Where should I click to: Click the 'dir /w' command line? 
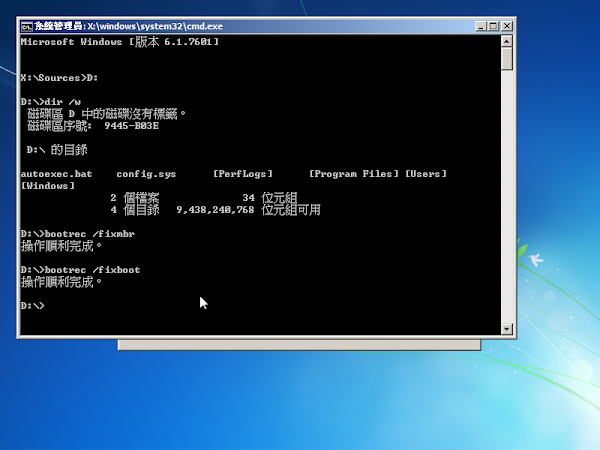point(51,102)
